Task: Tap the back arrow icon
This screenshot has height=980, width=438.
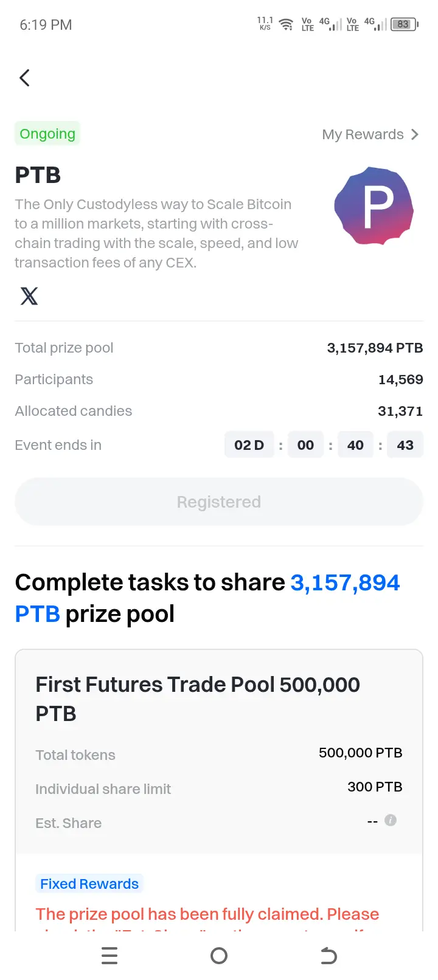Action: pos(24,78)
